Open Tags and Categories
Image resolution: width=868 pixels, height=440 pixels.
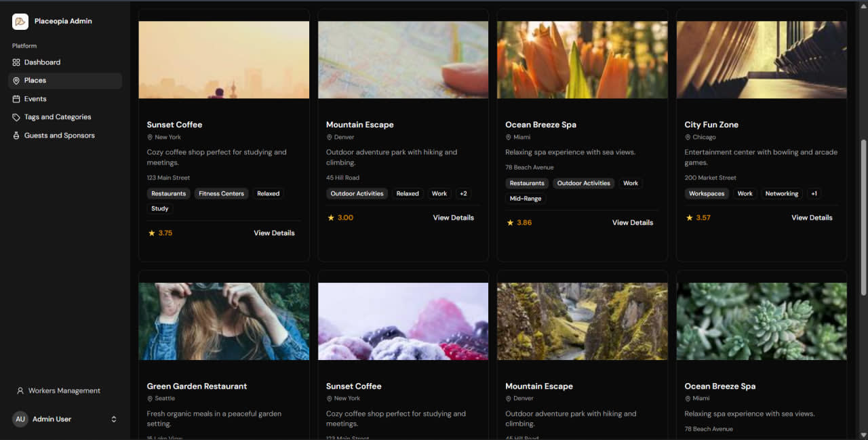point(65,117)
